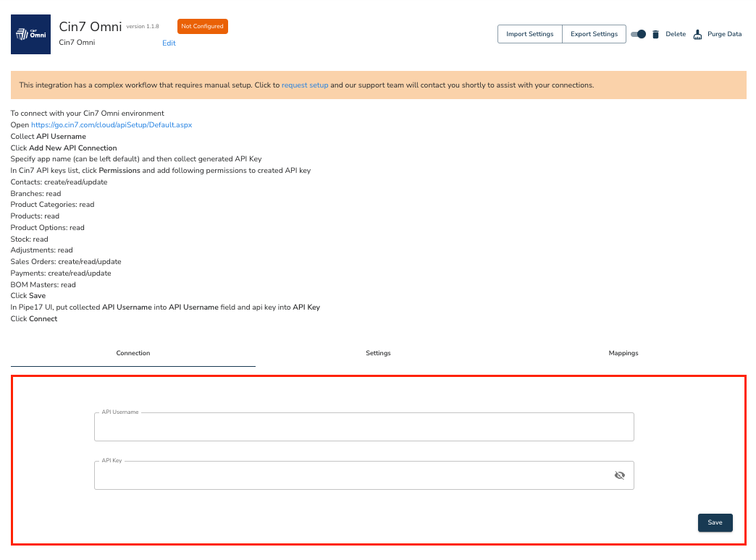Toggle the integration enable switch
The image size is (756, 560).
(639, 34)
